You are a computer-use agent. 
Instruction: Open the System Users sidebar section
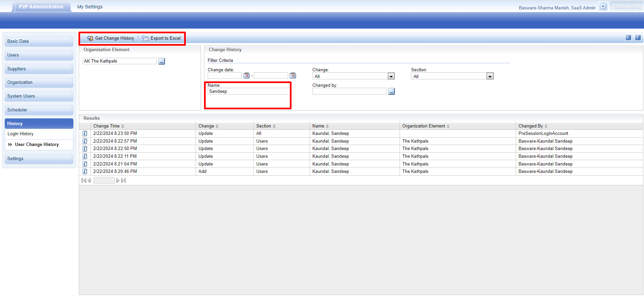pyautogui.click(x=21, y=96)
